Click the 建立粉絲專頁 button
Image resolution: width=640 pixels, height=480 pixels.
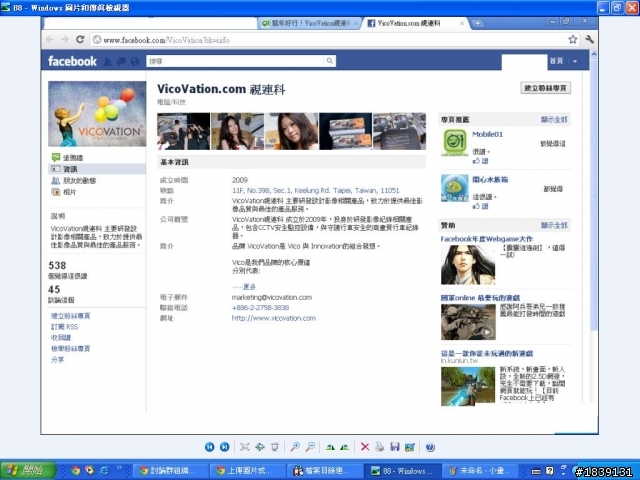[546, 88]
